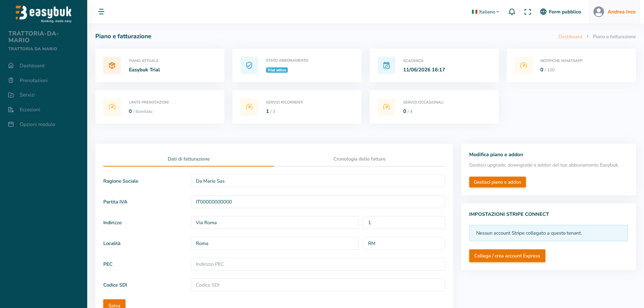644x308 pixels.
Task: Open the Italiano language dropdown
Action: coord(486,12)
